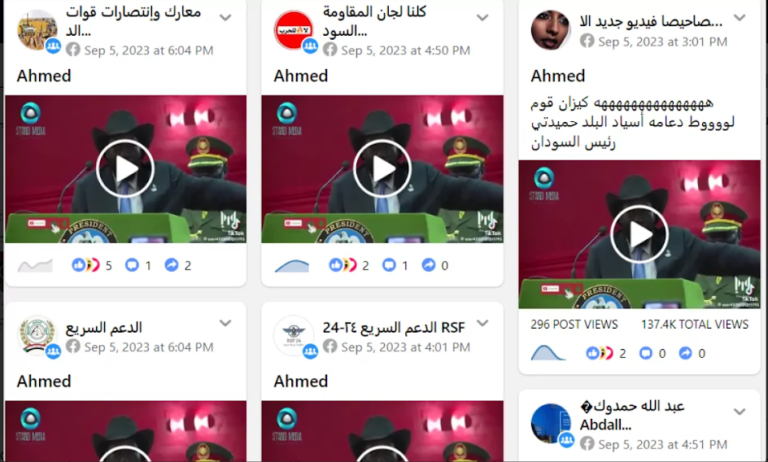
Task: Open dropdown chevron on the Abdall... post
Action: (x=739, y=412)
